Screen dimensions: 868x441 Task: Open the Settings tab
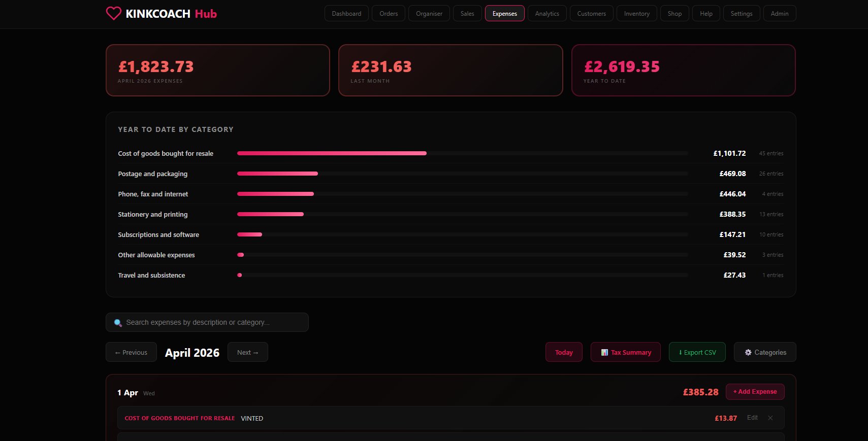coord(742,14)
